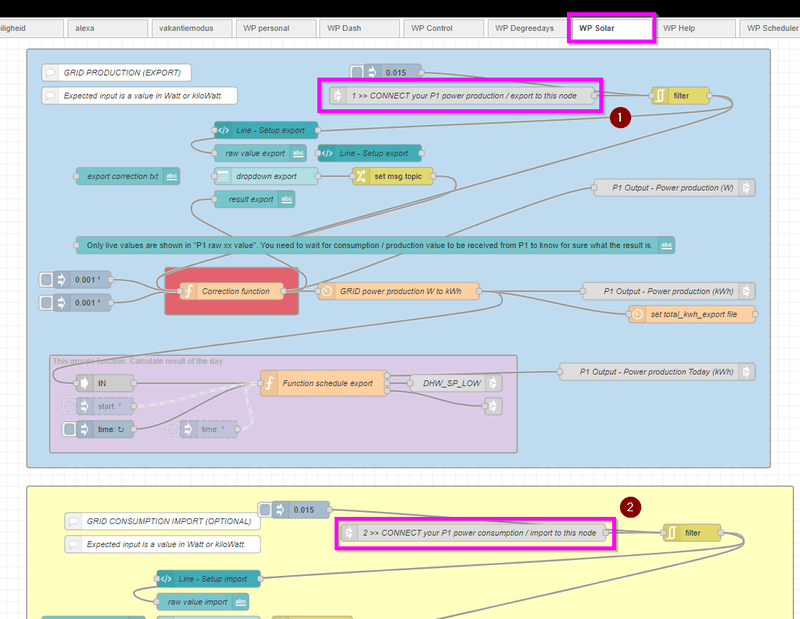Click the abc text icon on export correction txt

pos(171,176)
